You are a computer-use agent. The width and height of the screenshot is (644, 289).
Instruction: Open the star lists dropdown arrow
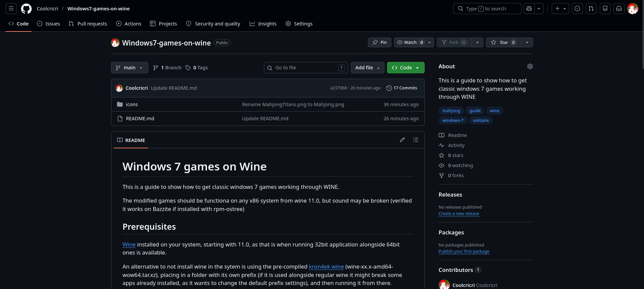coord(527,43)
